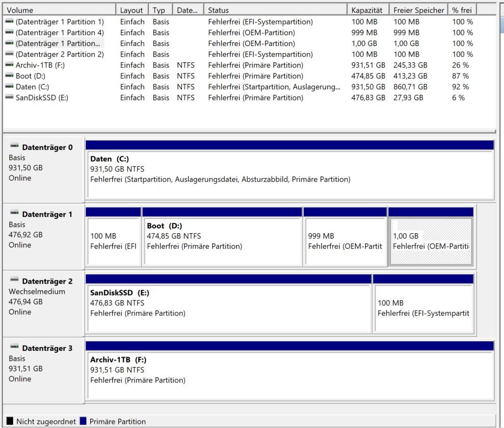Click the % frei column header
Screen dimensions: 504x428
pyautogui.click(x=462, y=10)
